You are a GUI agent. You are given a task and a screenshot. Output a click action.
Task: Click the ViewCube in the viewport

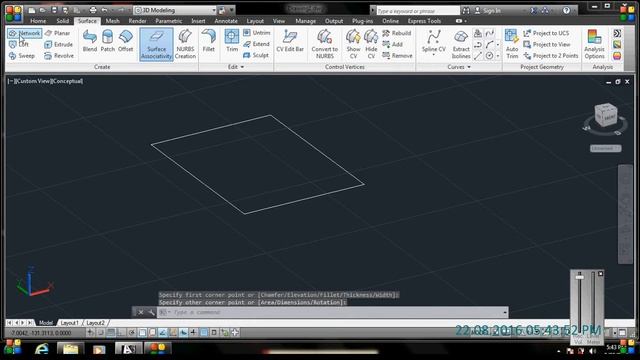pyautogui.click(x=606, y=114)
